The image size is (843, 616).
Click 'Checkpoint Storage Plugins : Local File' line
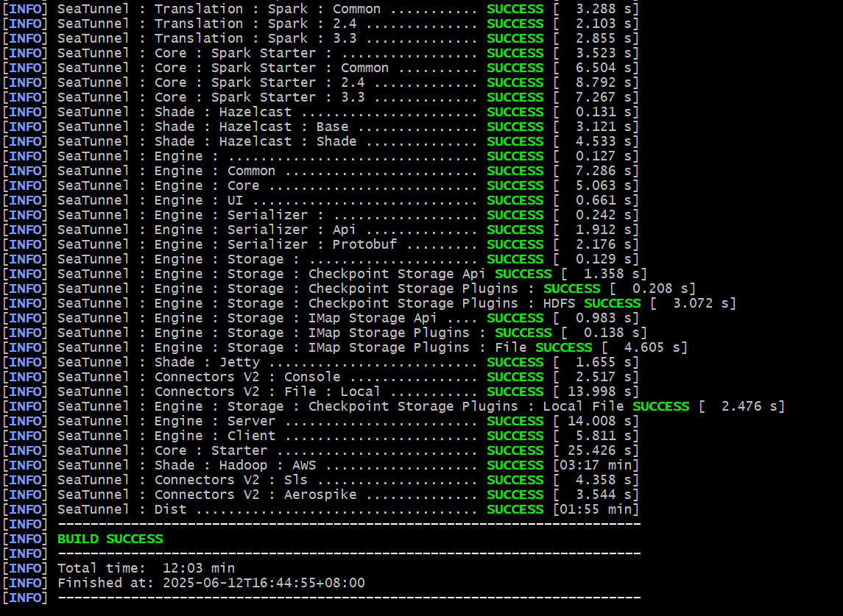pyautogui.click(x=393, y=406)
